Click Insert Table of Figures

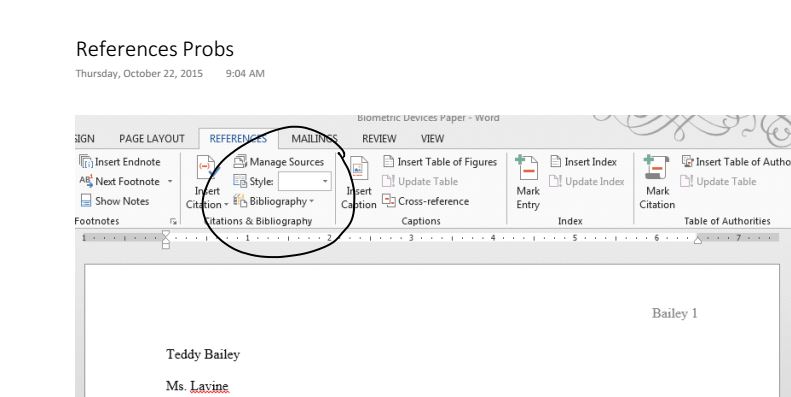pos(440,161)
